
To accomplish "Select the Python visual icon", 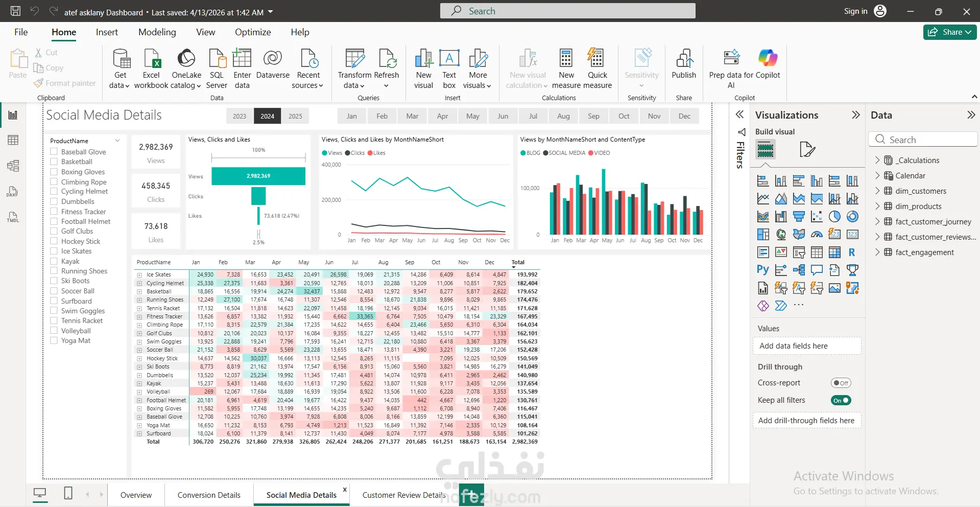I will point(763,270).
